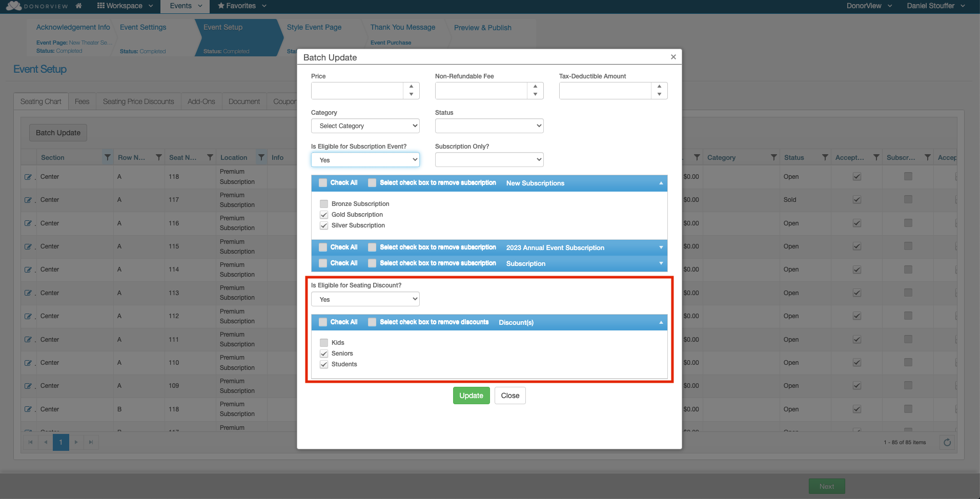The width and height of the screenshot is (980, 499).
Task: Open filter for Row N... column
Action: point(158,157)
